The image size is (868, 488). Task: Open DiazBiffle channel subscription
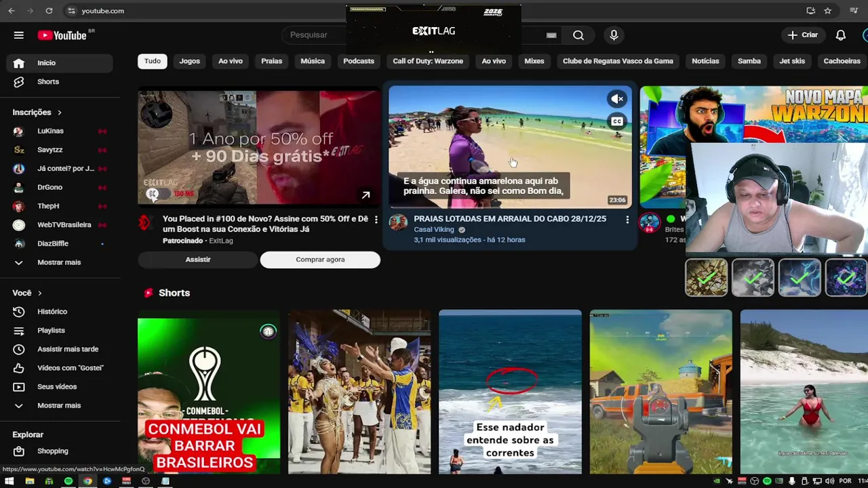click(60, 243)
